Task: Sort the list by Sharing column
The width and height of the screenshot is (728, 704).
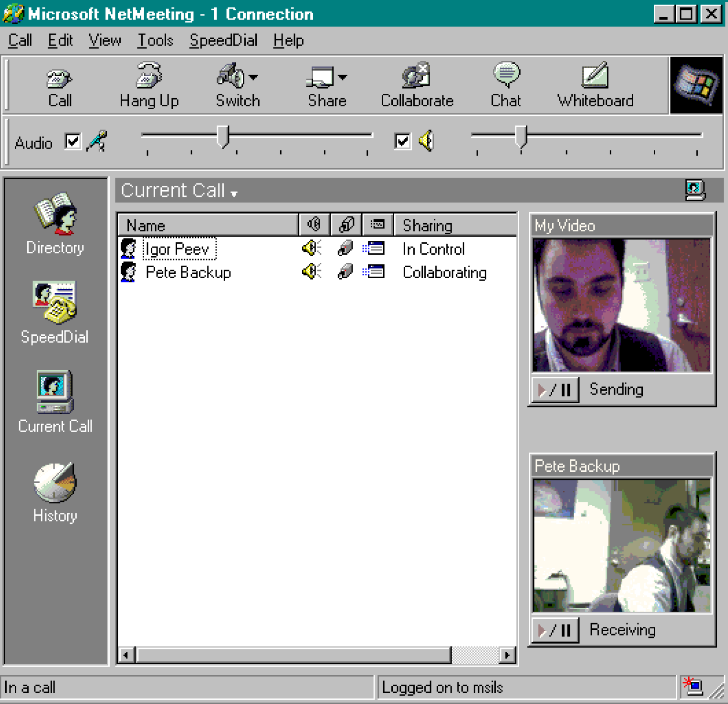Action: pos(455,225)
